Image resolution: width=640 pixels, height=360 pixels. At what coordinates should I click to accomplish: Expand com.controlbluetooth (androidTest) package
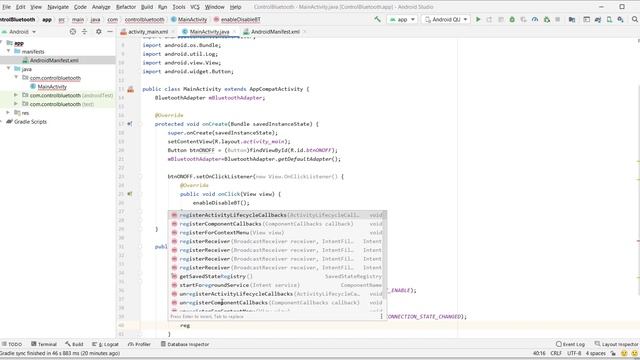pyautogui.click(x=16, y=95)
